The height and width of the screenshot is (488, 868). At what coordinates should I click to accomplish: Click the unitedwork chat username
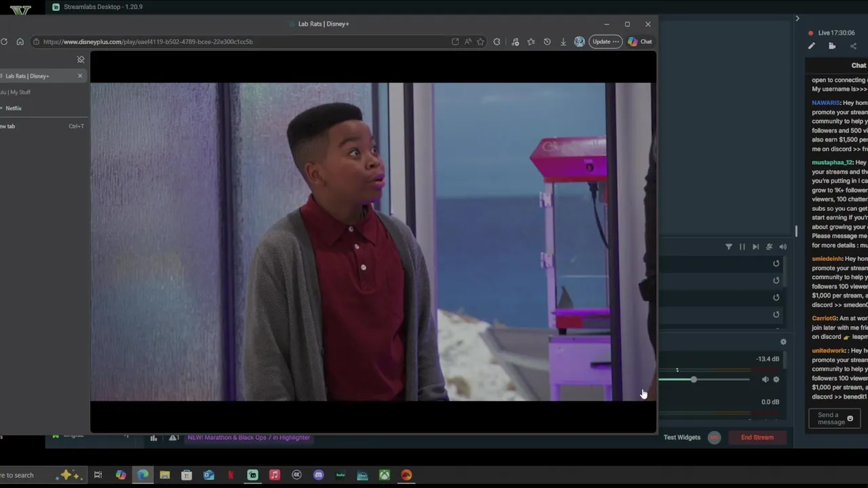tap(829, 351)
